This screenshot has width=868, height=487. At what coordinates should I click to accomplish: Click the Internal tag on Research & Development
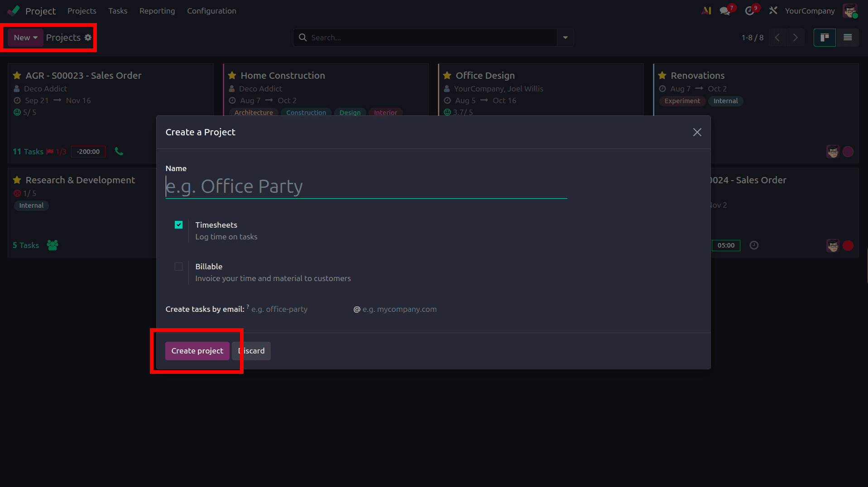31,205
